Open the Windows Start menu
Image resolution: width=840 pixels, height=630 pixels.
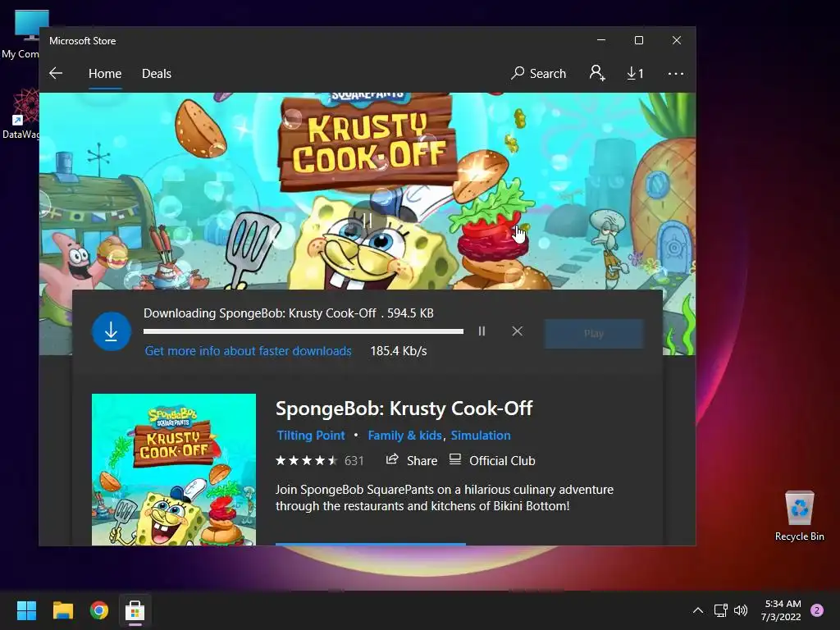(x=26, y=610)
